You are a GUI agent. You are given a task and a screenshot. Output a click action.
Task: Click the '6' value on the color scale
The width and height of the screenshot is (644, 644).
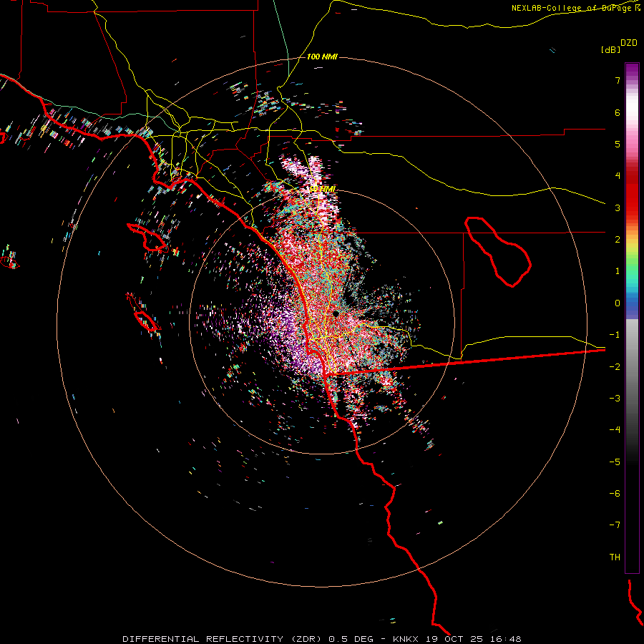pos(618,112)
